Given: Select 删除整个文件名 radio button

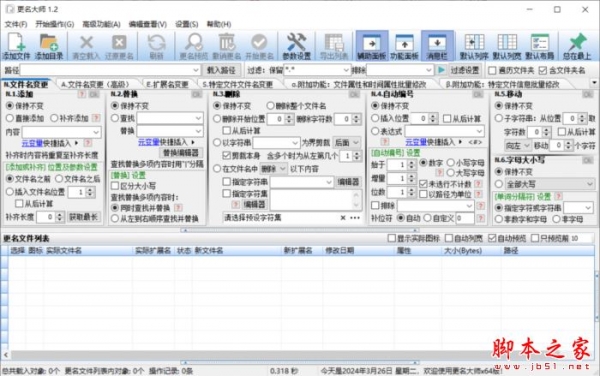Looking at the screenshot, I should tap(271, 106).
